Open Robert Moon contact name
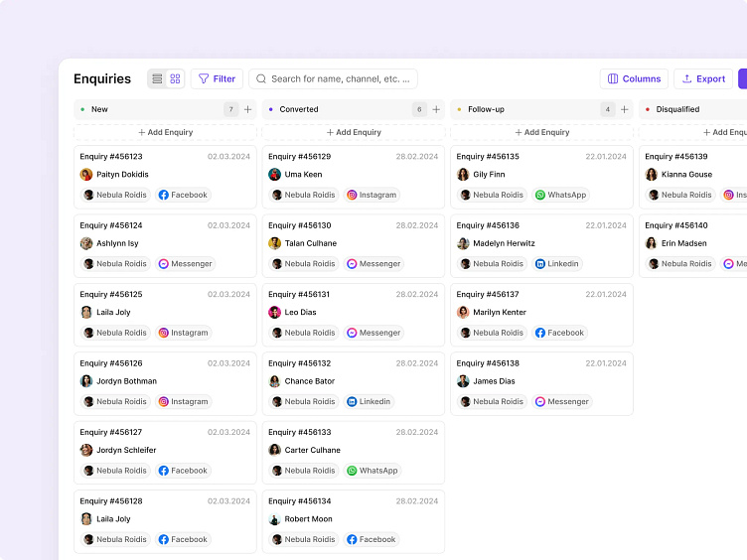Viewport: 747px width, 560px height. point(308,519)
